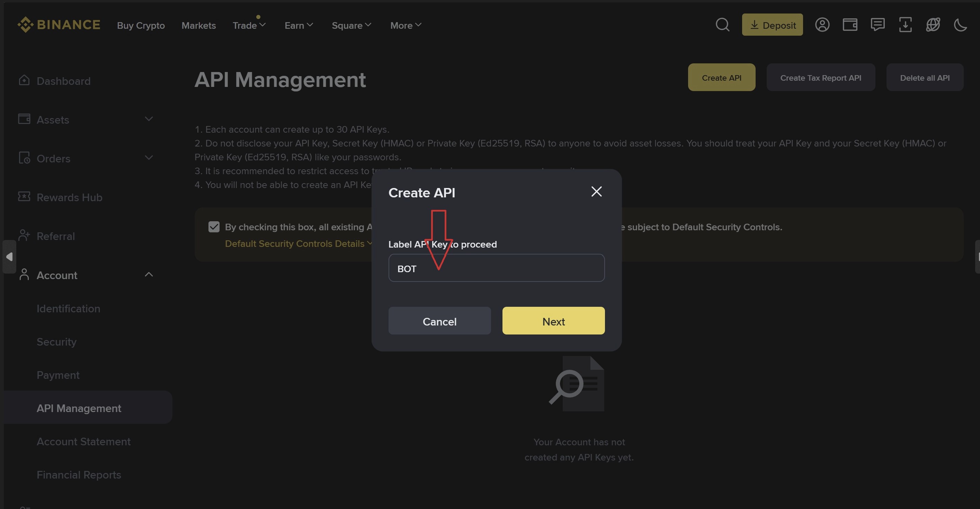
Task: Expand the Assets sidebar section
Action: pyautogui.click(x=149, y=119)
